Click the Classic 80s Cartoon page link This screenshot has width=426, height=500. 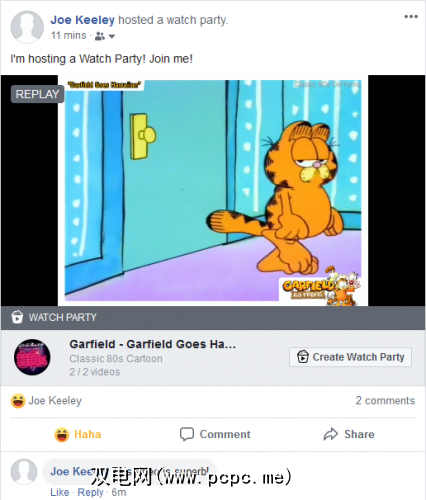coord(116,359)
